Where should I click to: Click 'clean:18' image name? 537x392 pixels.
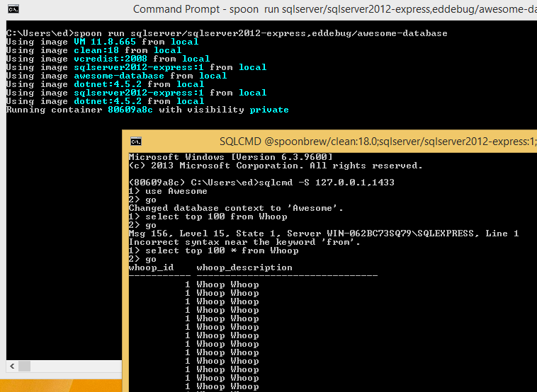(x=96, y=50)
